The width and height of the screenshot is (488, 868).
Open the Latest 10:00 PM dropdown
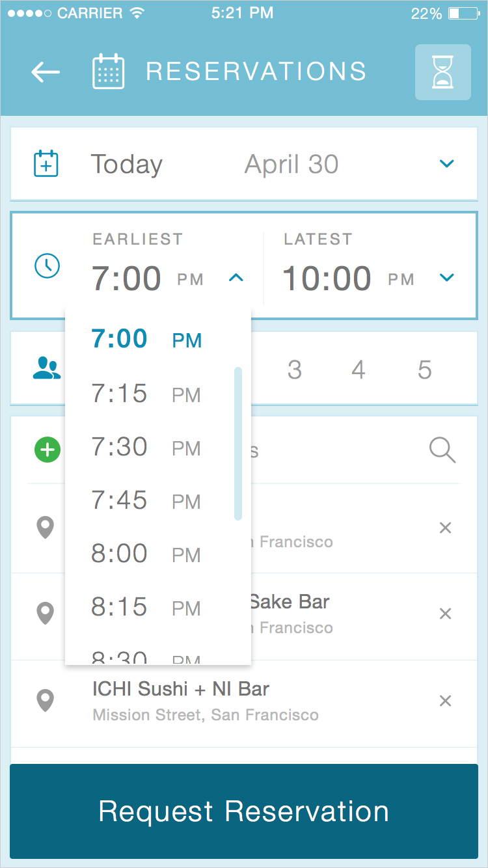tap(446, 278)
